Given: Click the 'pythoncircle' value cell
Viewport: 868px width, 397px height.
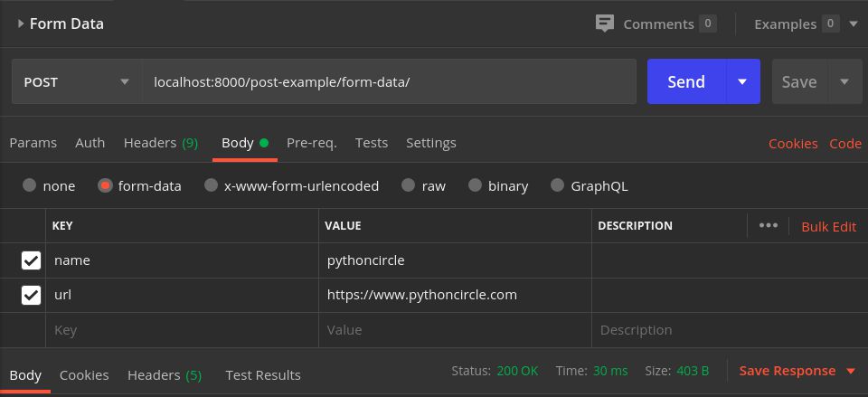Looking at the screenshot, I should click(455, 260).
